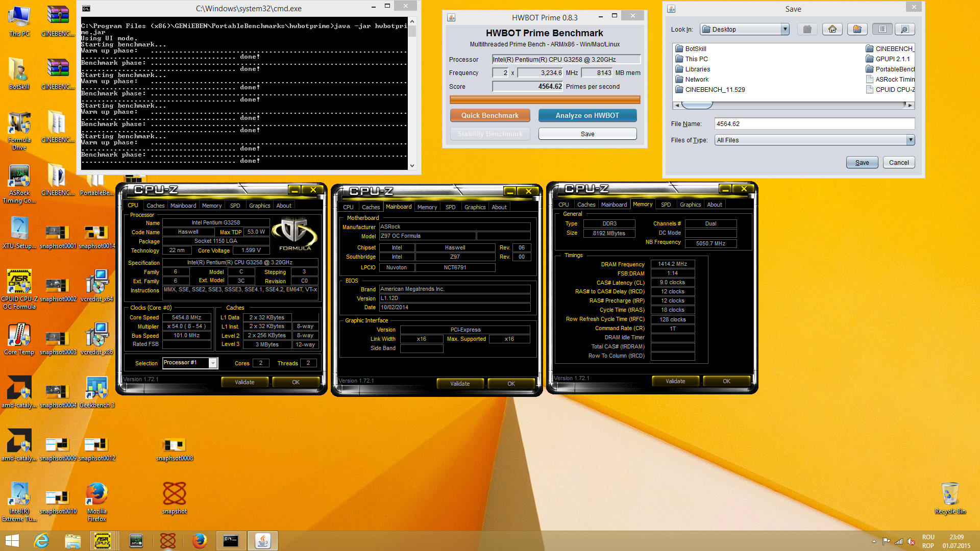Cancel the Save dialog
980x551 pixels.
coord(899,163)
